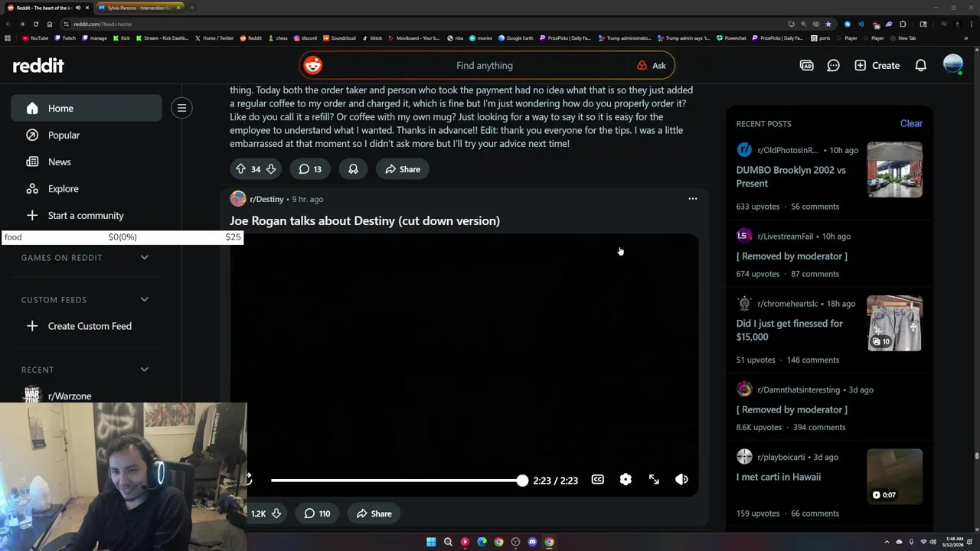Open r/LivestreamFail subreddit link
Image resolution: width=980 pixels, height=551 pixels.
[x=786, y=236]
